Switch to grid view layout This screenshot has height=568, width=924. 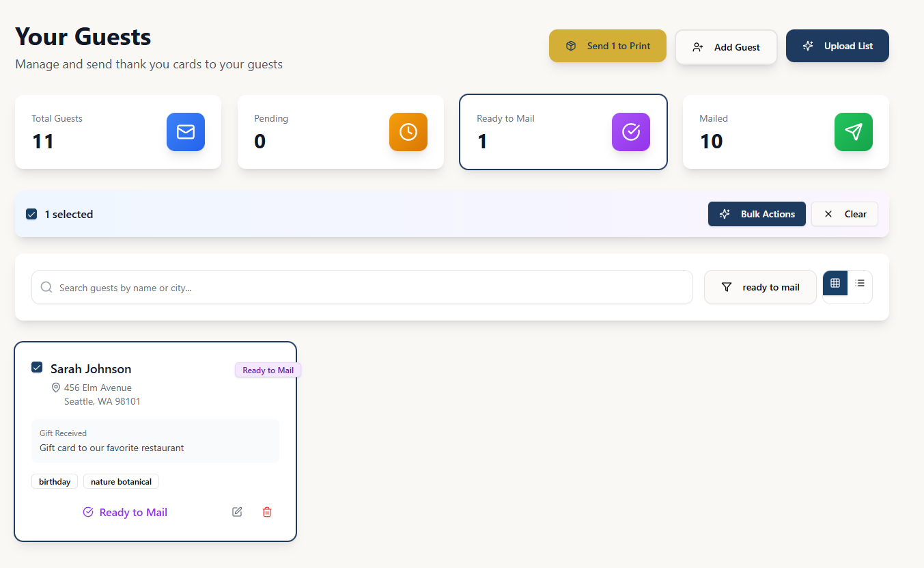point(835,283)
